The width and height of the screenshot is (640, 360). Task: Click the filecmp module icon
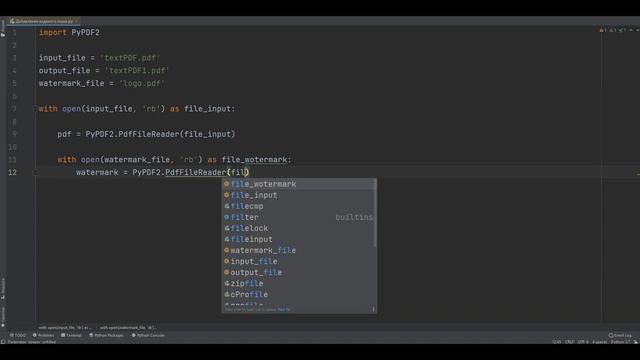pos(227,206)
